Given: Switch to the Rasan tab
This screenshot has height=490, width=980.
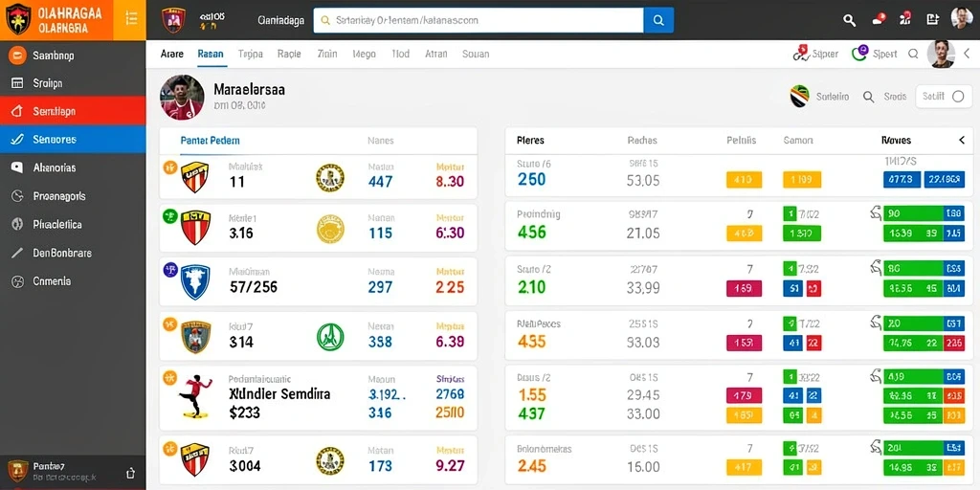Looking at the screenshot, I should tap(210, 54).
